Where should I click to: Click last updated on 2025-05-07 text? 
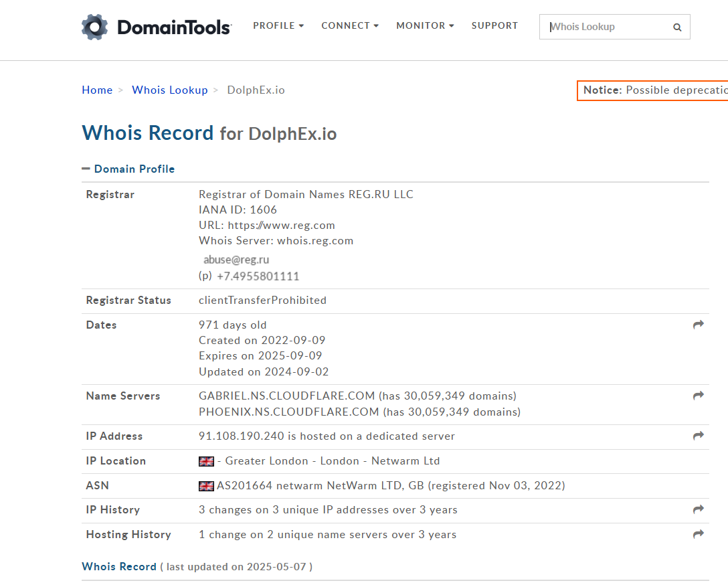pos(236,567)
